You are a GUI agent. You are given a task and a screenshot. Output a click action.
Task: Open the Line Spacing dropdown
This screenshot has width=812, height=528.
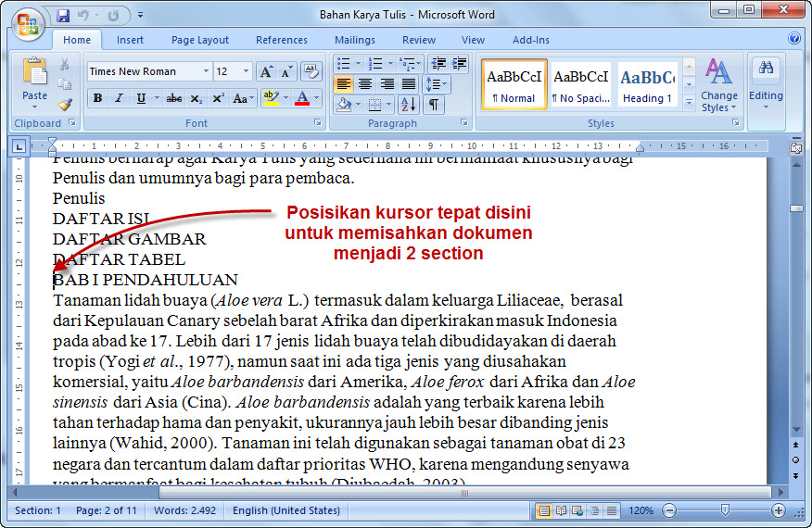[436, 84]
